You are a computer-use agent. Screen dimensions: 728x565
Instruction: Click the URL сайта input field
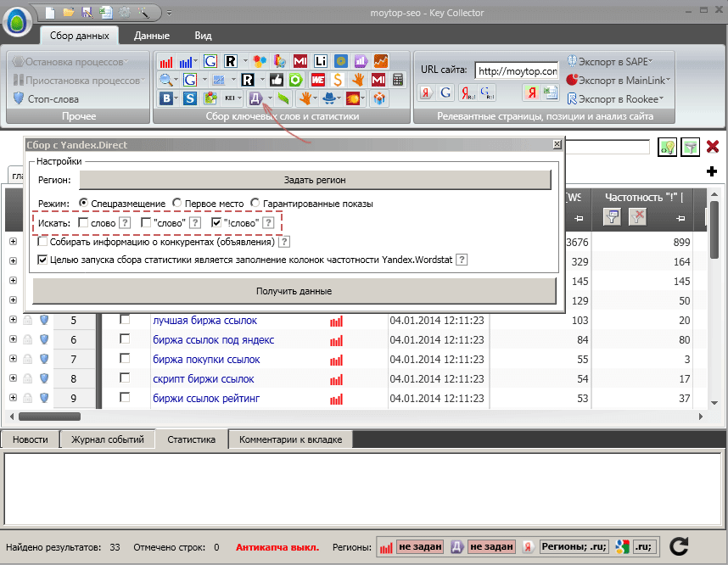(x=517, y=71)
